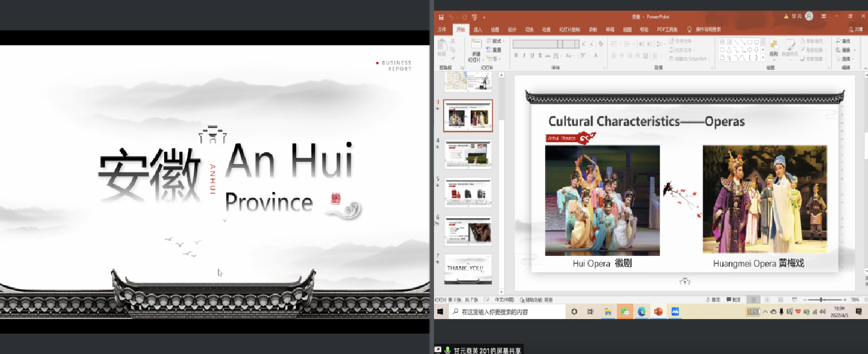Click the Format Painter brush icon
This screenshot has width=868, height=354.
click(453, 59)
